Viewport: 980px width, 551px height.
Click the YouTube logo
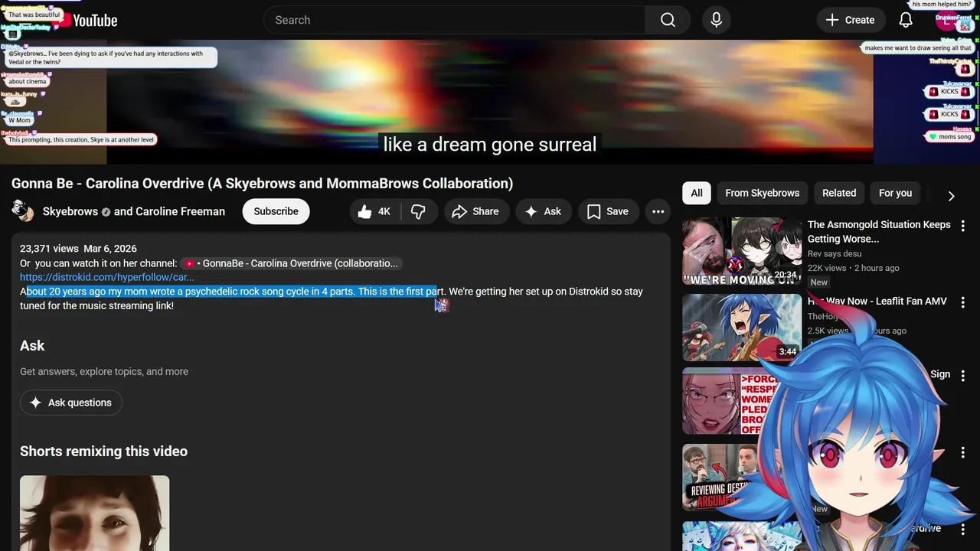[86, 21]
